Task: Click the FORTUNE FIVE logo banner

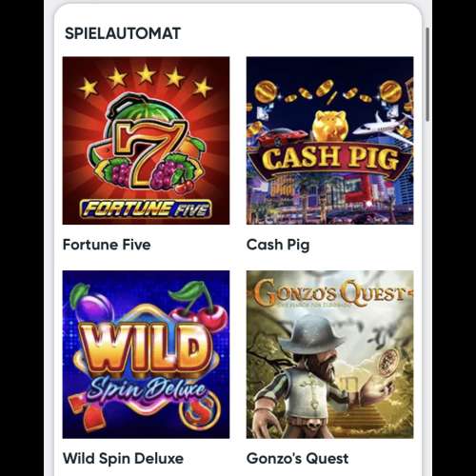Action: 146,209
